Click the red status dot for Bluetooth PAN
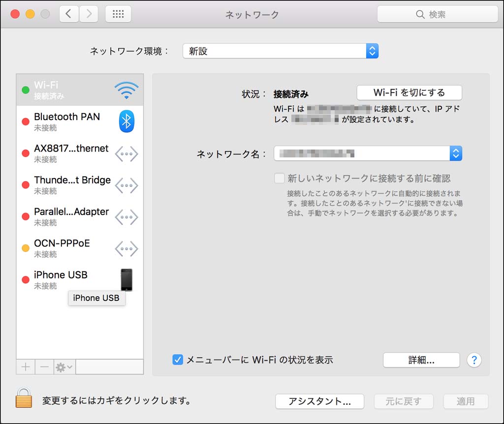 (26, 121)
